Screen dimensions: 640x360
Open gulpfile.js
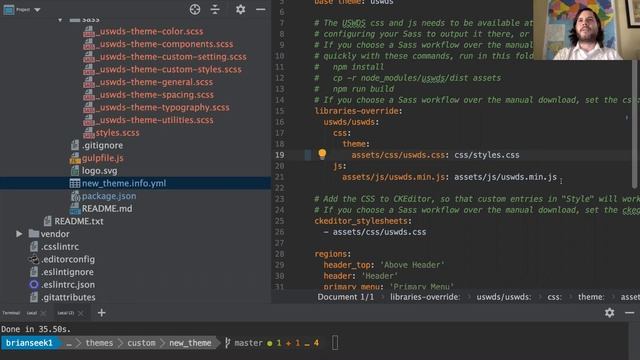[102, 158]
